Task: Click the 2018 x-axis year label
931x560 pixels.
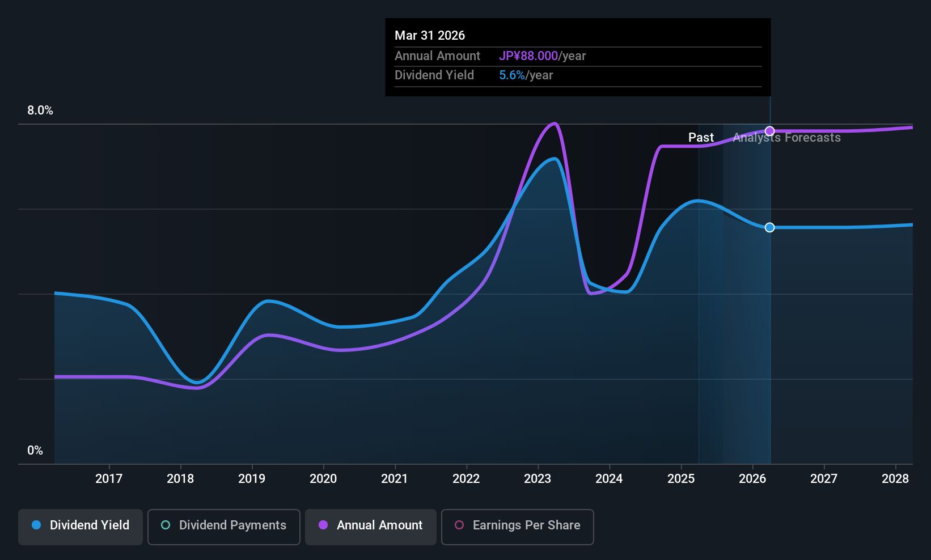Action: tap(180, 479)
